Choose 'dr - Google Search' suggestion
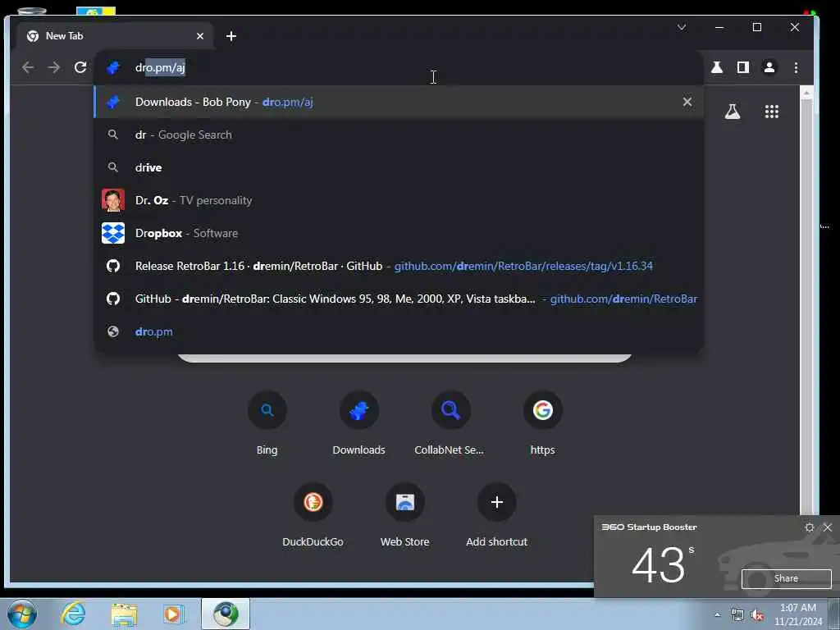The width and height of the screenshot is (840, 630). [399, 135]
